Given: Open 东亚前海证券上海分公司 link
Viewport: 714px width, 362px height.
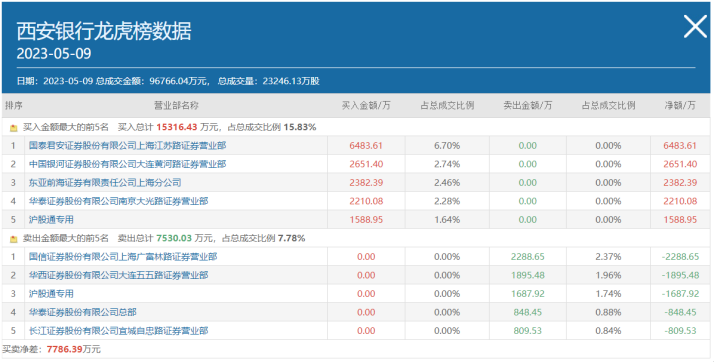Looking at the screenshot, I should pyautogui.click(x=105, y=183).
